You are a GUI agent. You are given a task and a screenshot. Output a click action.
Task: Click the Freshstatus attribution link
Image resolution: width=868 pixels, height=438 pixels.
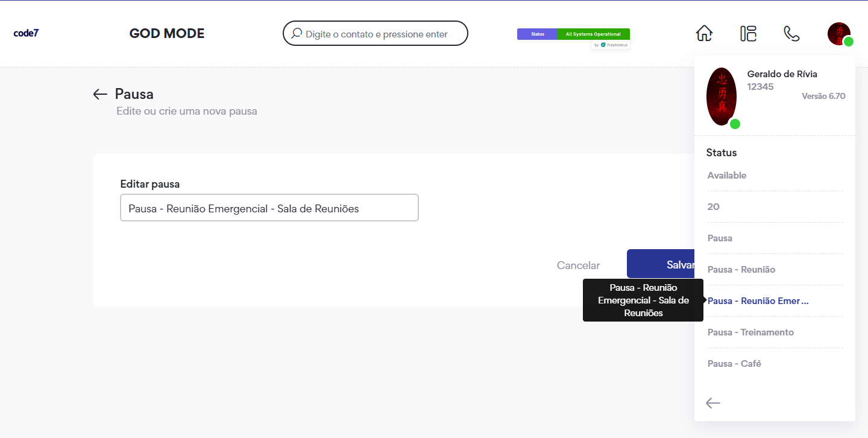tap(610, 45)
